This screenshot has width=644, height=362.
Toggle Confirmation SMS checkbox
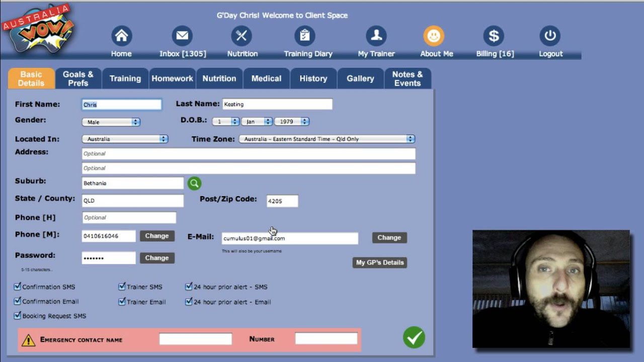(x=18, y=287)
